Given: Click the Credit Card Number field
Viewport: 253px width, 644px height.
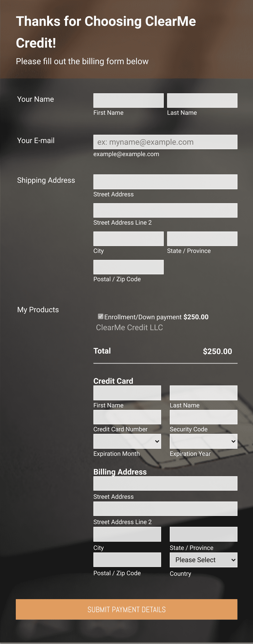Looking at the screenshot, I should (x=127, y=417).
